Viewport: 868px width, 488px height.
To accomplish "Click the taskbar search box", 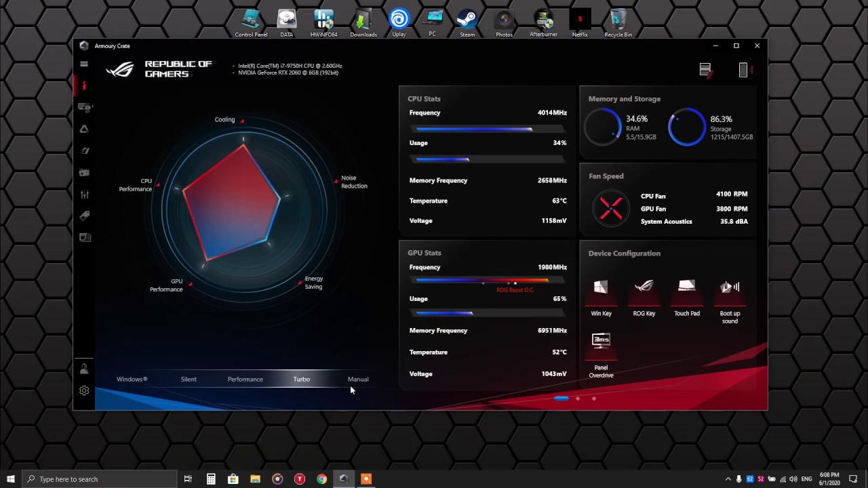I will [99, 479].
